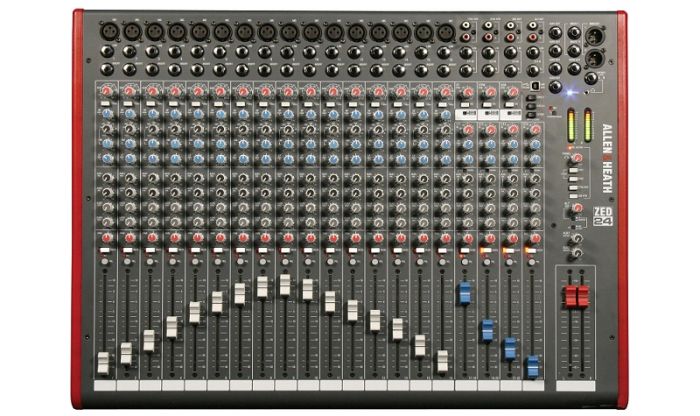Select the left green LED level meter
The image size is (700, 416).
coord(571,125)
